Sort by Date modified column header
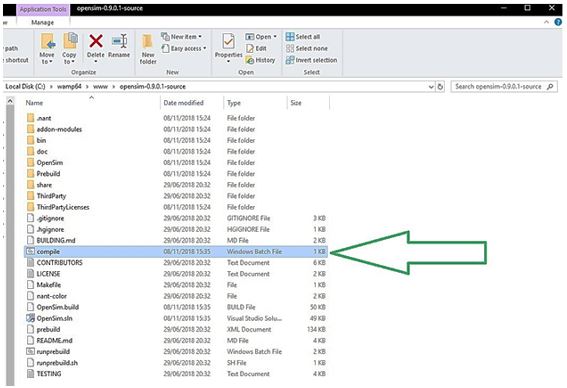 pyautogui.click(x=183, y=103)
